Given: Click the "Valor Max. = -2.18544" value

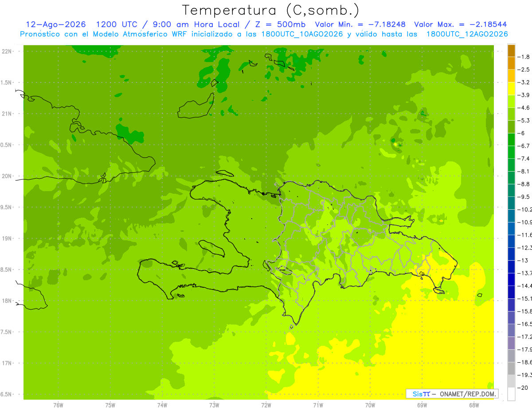Looking at the screenshot, I should [x=461, y=24].
